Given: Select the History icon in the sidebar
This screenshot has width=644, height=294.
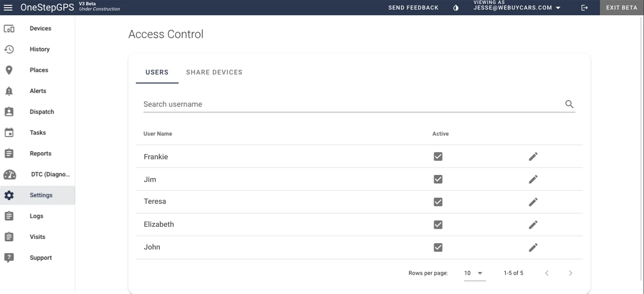Looking at the screenshot, I should 9,49.
